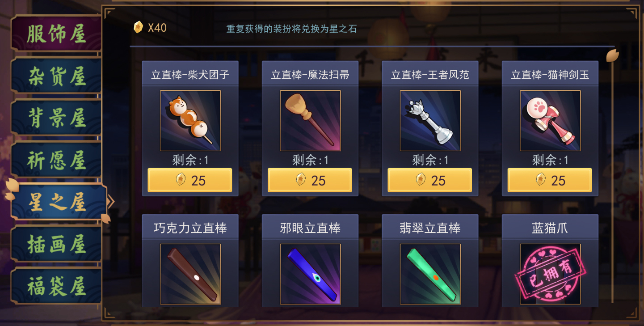
Task: Choose the chocolate riichi stick icon
Action: pos(190,274)
